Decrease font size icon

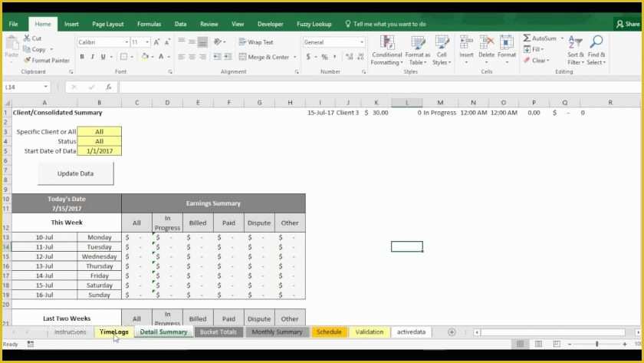click(x=167, y=42)
